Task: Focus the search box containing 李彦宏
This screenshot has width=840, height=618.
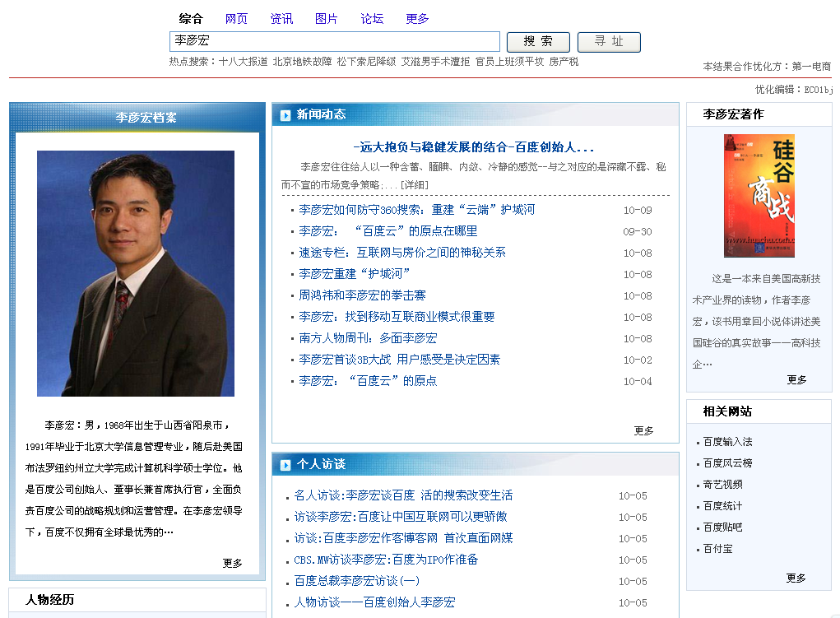Action: pyautogui.click(x=334, y=41)
